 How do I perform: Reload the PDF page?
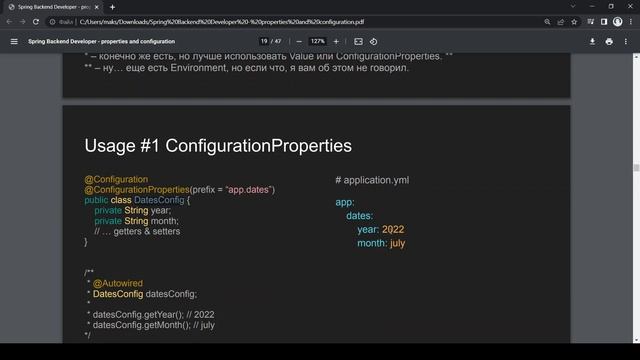tap(36, 22)
